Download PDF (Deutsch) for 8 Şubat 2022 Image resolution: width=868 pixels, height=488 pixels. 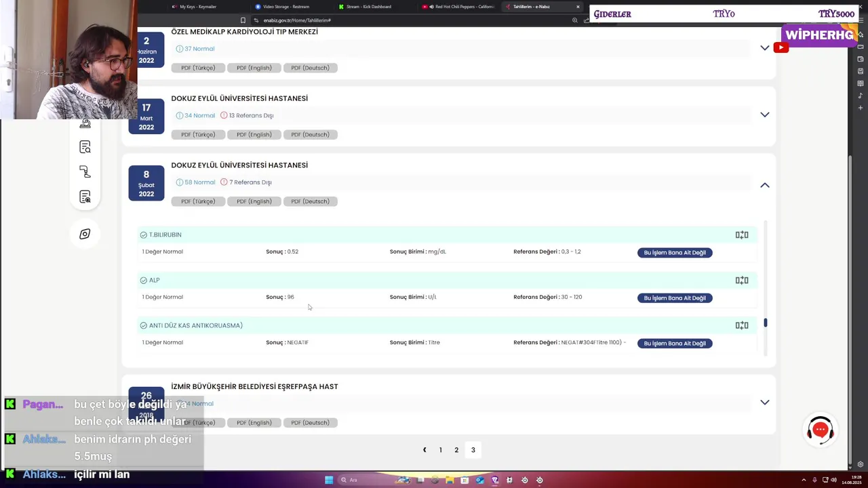[x=310, y=201]
